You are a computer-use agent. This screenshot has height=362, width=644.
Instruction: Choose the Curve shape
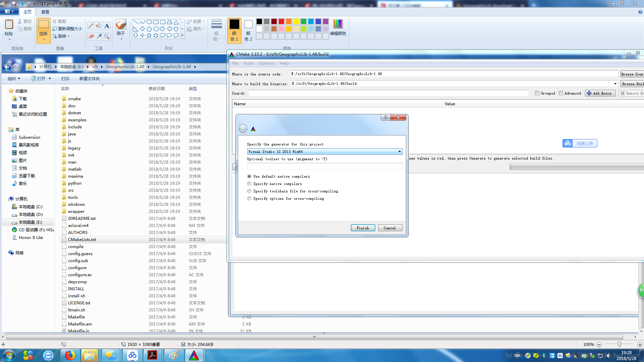point(143,22)
